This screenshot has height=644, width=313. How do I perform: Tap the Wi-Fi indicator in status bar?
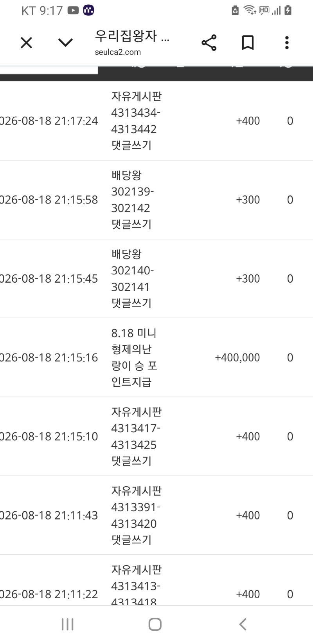tap(250, 10)
